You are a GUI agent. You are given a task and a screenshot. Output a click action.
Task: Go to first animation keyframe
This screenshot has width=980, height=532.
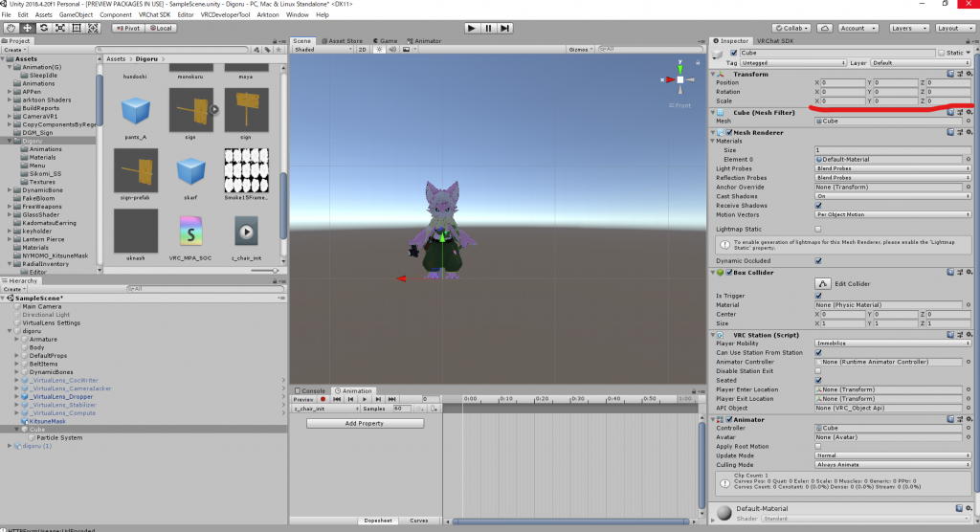(337, 399)
